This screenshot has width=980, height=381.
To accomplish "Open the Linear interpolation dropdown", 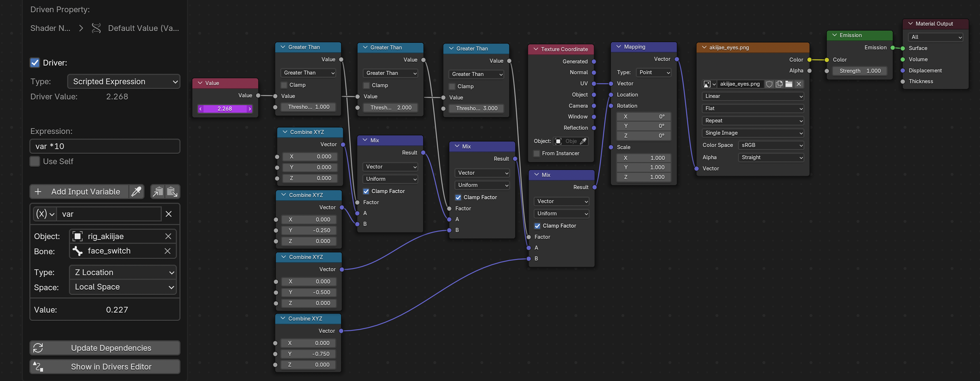I will [x=752, y=96].
